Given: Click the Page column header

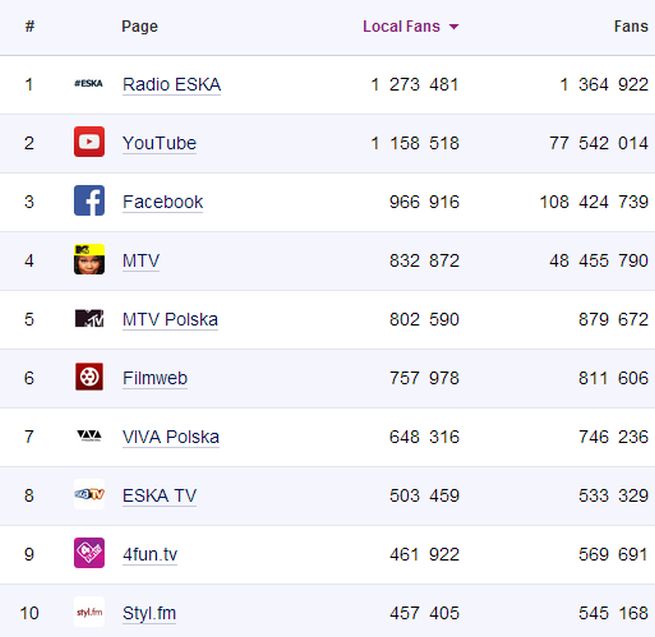Looking at the screenshot, I should click(139, 27).
